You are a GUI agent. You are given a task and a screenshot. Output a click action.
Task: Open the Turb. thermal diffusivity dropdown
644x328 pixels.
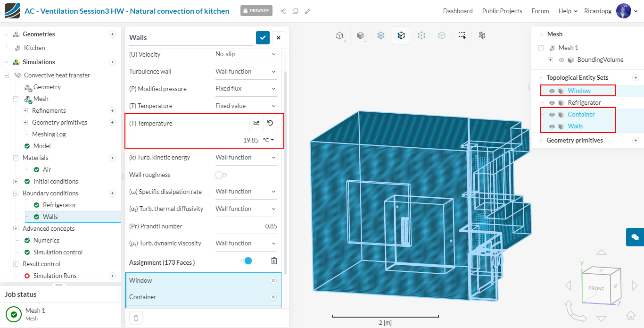tap(246, 209)
